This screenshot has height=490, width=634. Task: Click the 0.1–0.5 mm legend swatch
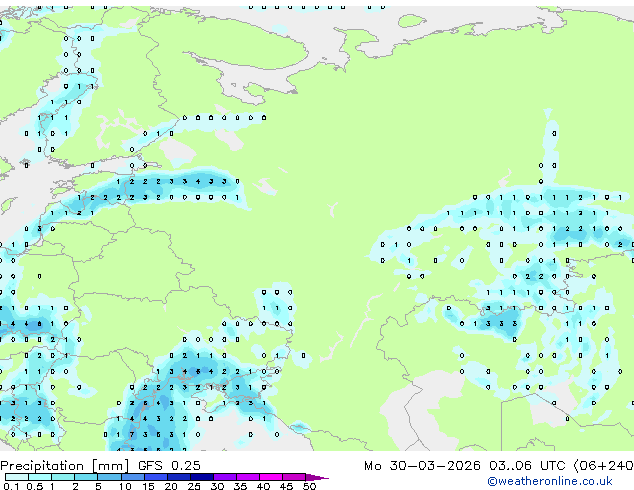[x=17, y=477]
